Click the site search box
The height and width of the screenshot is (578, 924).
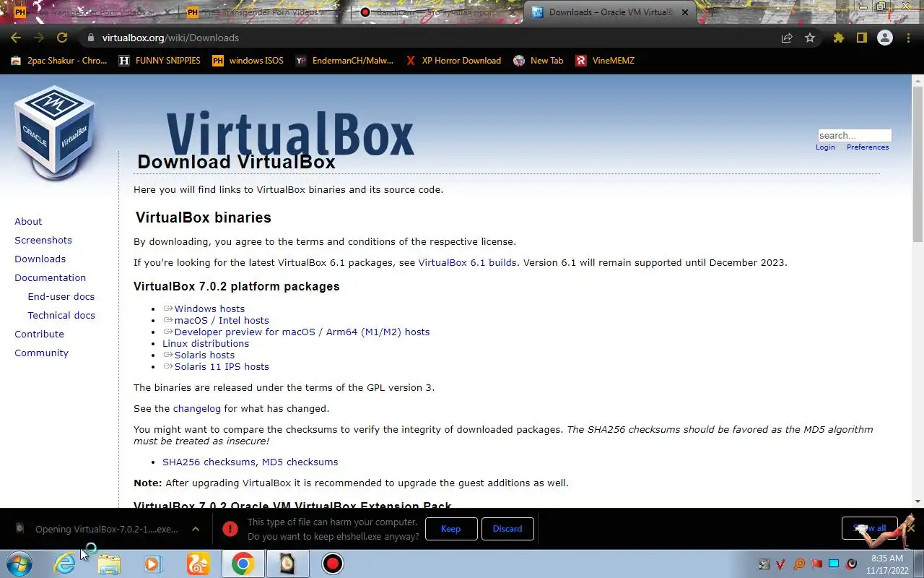tap(855, 135)
